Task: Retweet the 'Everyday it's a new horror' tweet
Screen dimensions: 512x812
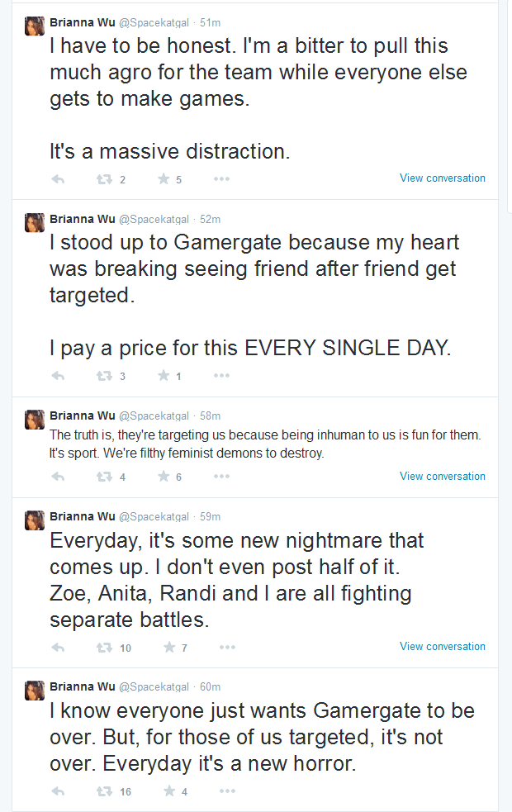Action: point(105,791)
